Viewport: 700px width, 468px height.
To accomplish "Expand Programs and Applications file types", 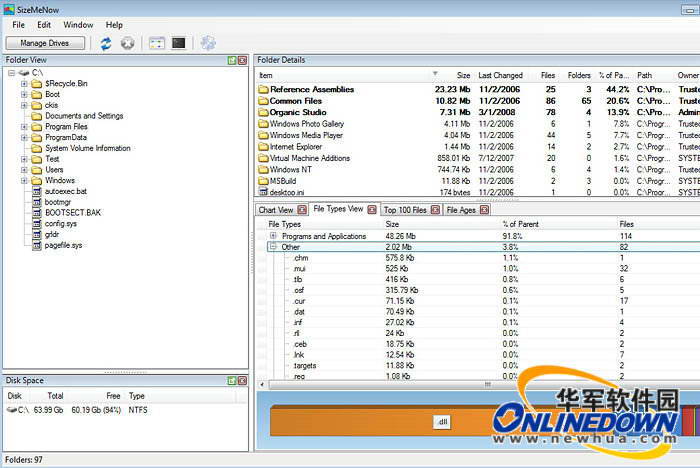I will pyautogui.click(x=273, y=236).
